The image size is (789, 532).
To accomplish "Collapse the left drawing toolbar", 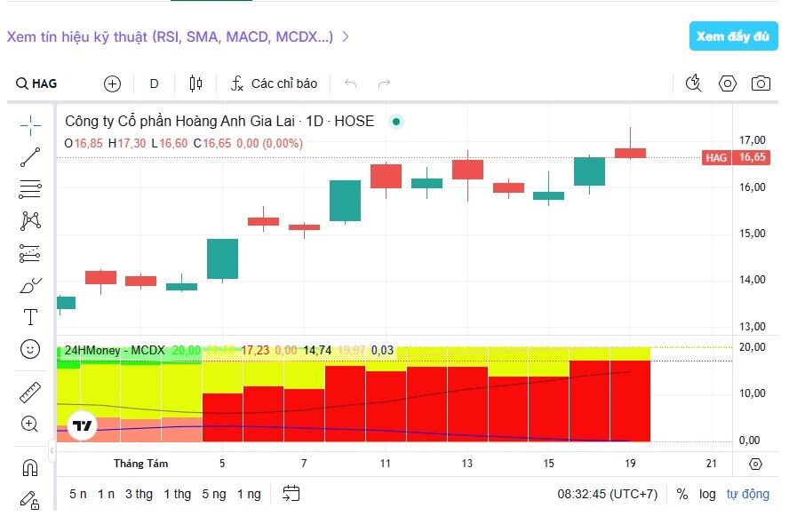I will (52, 451).
